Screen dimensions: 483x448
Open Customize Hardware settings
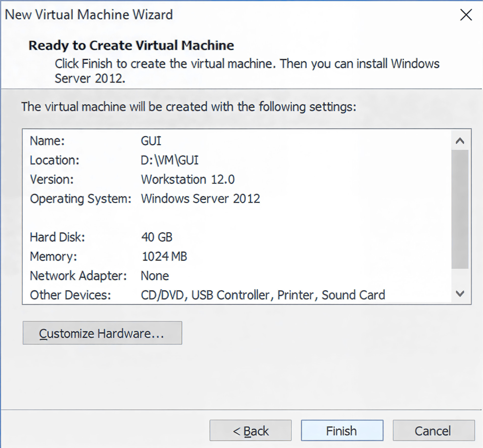102,333
